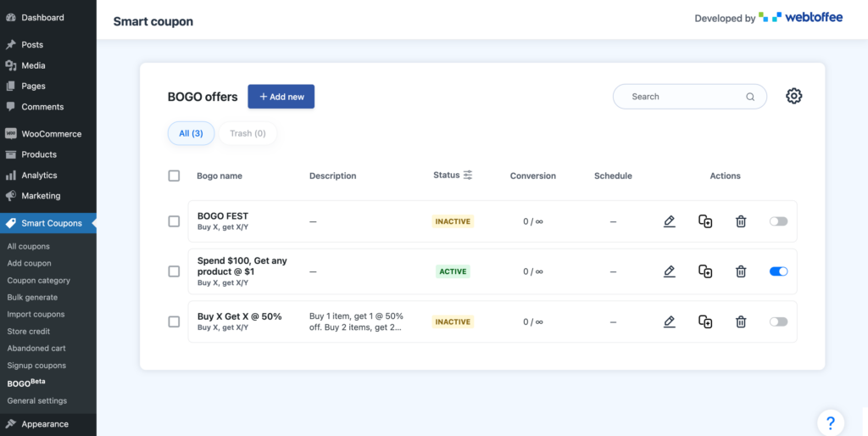Click the Smart coupon page title
868x436 pixels.
coord(153,21)
